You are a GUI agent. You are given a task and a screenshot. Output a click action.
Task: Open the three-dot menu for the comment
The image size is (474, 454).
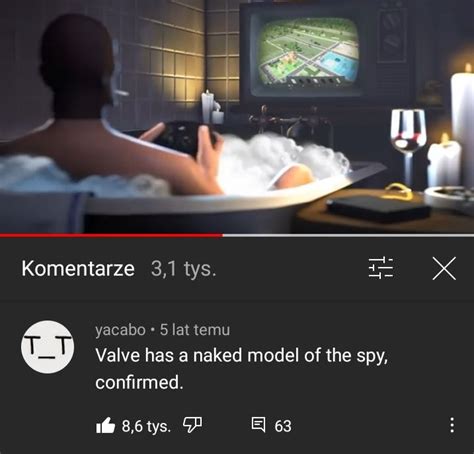pyautogui.click(x=452, y=425)
